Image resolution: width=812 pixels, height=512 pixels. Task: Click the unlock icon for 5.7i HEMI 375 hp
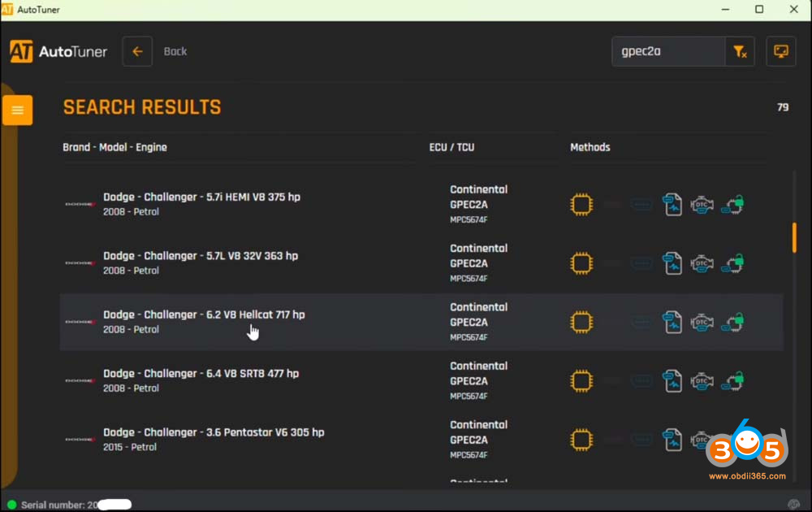point(732,204)
